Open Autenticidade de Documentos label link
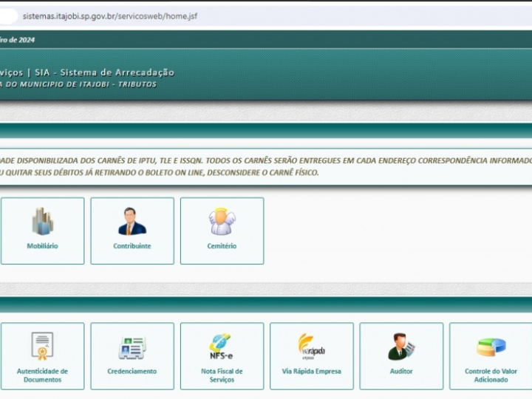 click(x=42, y=375)
